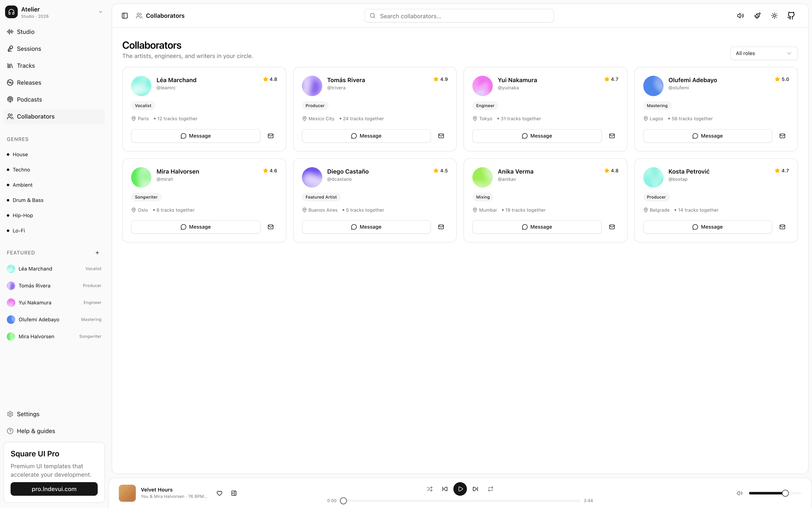Message Tomás Rivera
Screen dimensions: 812x508
(x=366, y=136)
